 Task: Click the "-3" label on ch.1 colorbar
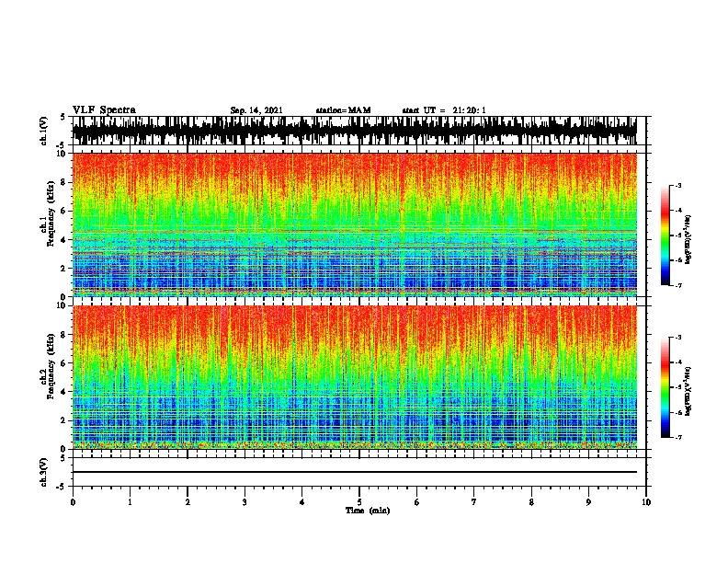677,185
